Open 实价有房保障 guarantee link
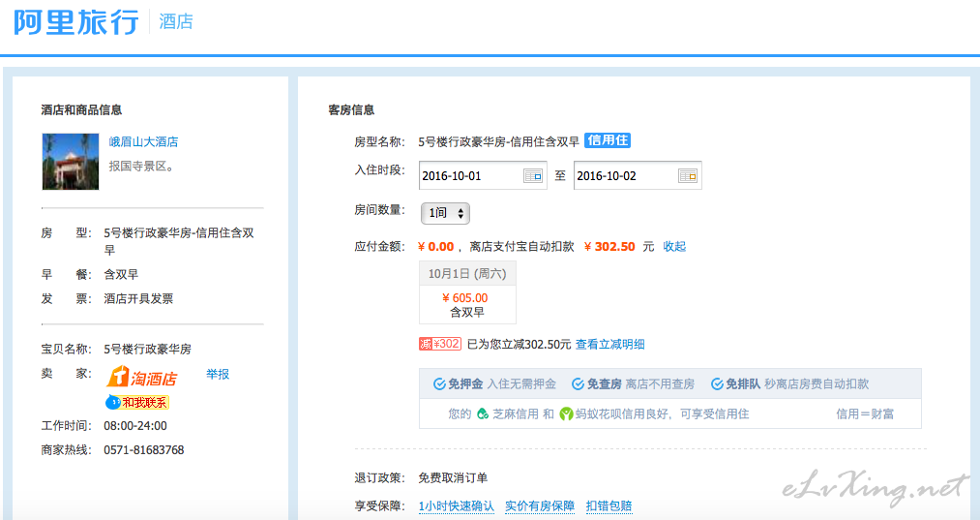 (x=540, y=505)
